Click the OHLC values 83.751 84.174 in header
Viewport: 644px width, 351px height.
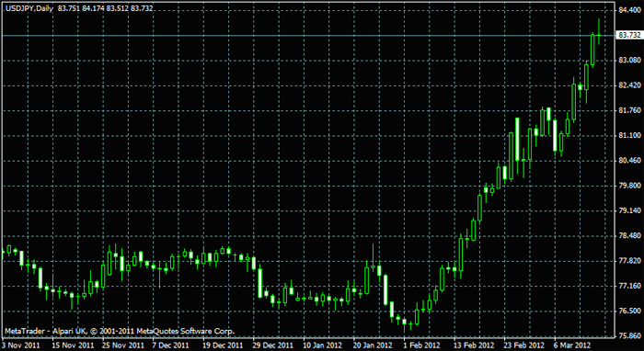[x=81, y=7]
